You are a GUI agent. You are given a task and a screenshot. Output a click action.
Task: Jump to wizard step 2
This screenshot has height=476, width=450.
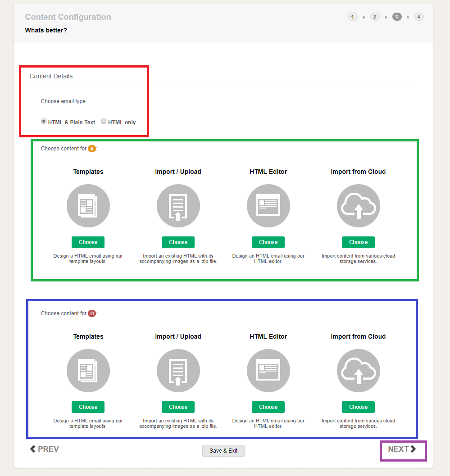tap(375, 17)
